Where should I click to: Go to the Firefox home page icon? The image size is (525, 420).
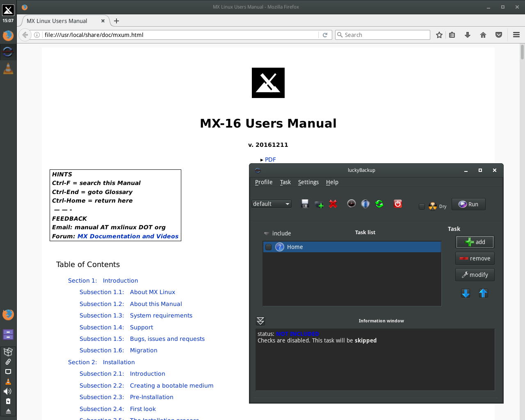tap(483, 35)
